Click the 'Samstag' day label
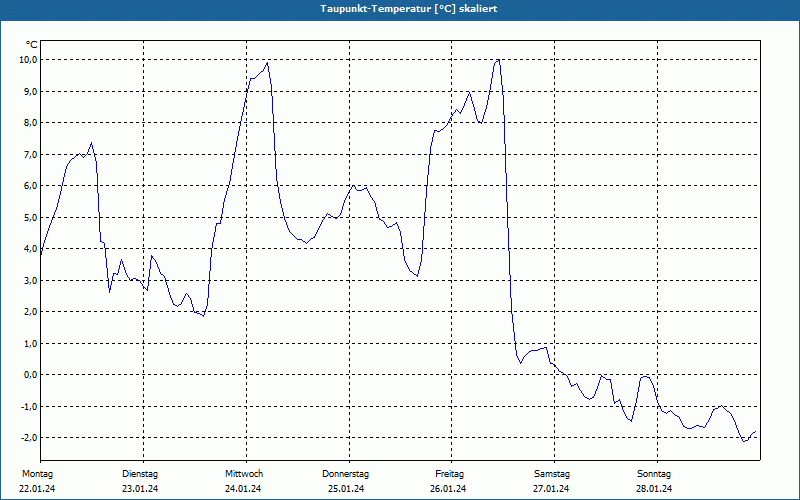The image size is (800, 500). pyautogui.click(x=552, y=474)
